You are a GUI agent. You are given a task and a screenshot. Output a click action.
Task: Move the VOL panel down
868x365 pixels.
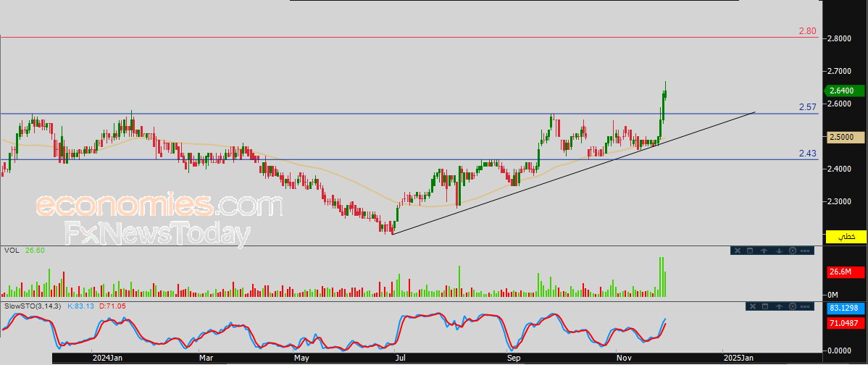pos(779,251)
